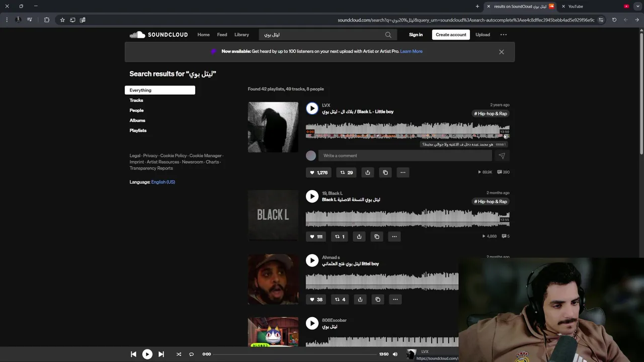Click the translate page icon
The height and width of the screenshot is (362, 644).
pos(83,20)
